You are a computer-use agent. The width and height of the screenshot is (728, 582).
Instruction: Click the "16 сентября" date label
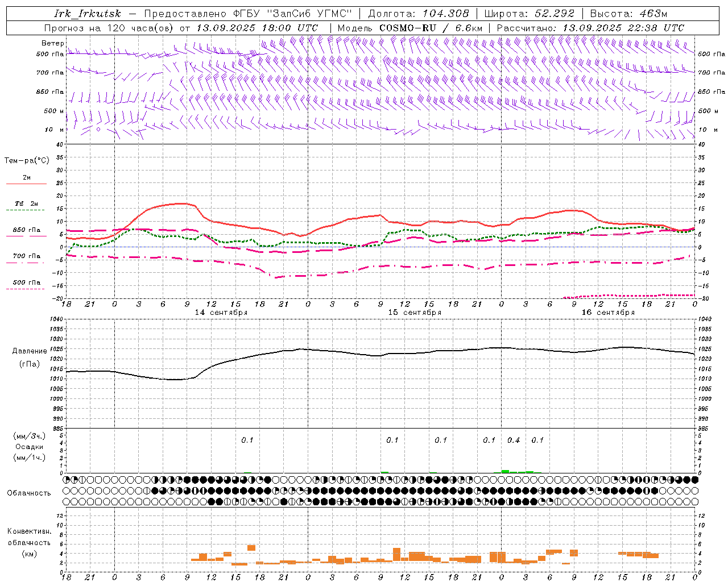tap(608, 313)
